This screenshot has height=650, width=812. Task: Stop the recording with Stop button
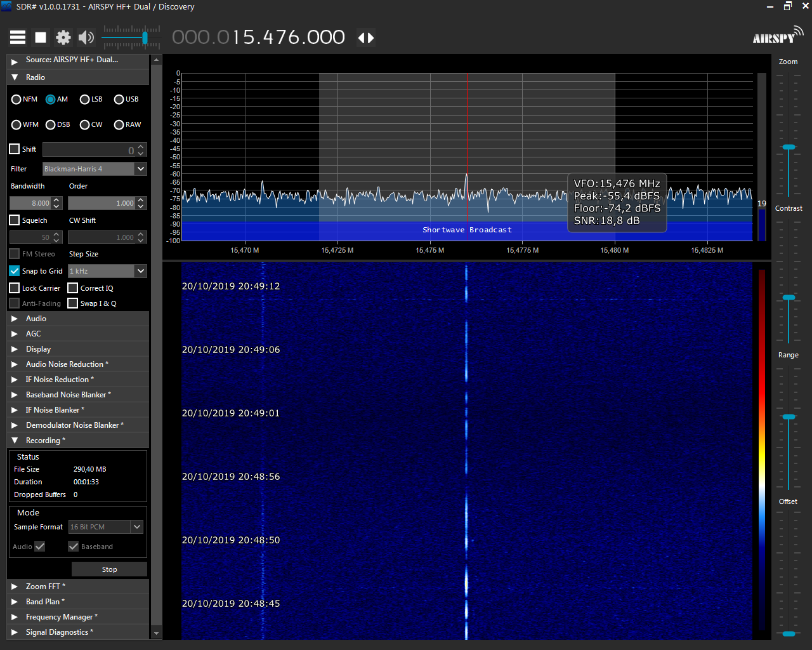click(109, 569)
